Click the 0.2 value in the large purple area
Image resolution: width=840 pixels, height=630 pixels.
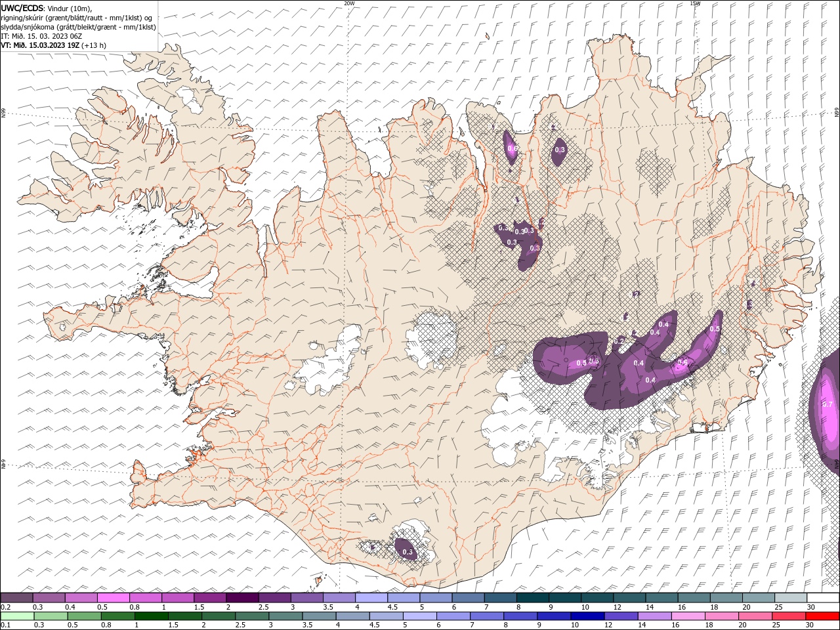click(x=618, y=341)
